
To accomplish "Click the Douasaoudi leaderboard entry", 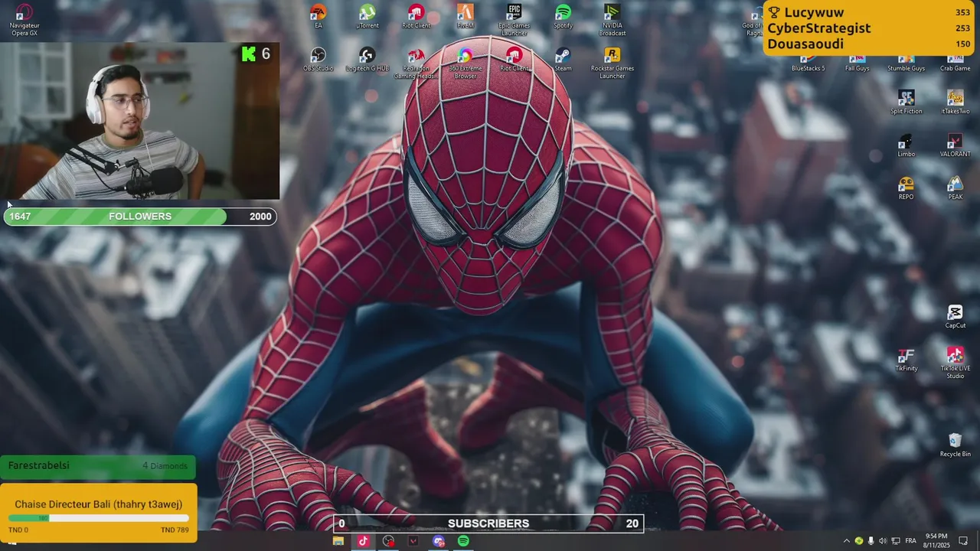I will point(870,44).
